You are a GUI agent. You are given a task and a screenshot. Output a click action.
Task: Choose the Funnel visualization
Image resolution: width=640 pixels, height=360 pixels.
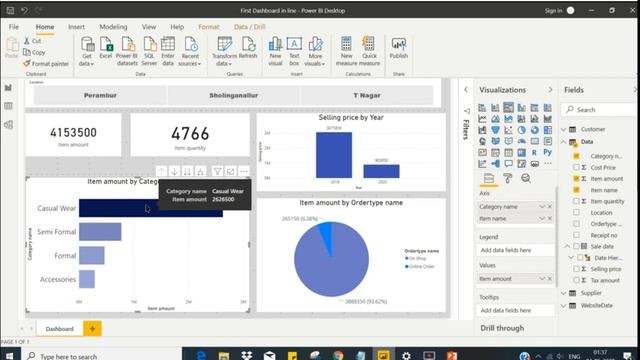pos(495,130)
